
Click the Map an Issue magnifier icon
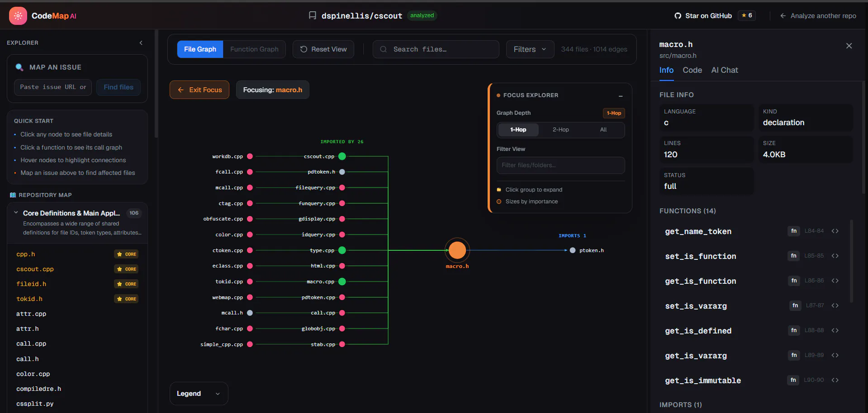[19, 67]
